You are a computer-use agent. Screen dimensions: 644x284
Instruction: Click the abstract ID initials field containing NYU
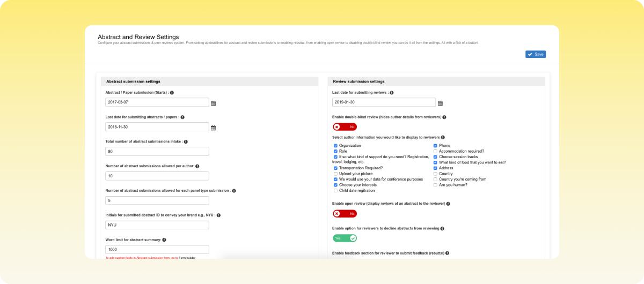pos(157,225)
